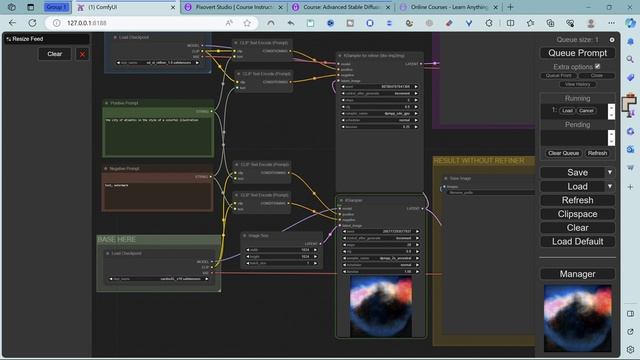This screenshot has height=360, width=640.
Task: Switch to the Course Instructor tab
Action: click(x=233, y=7)
